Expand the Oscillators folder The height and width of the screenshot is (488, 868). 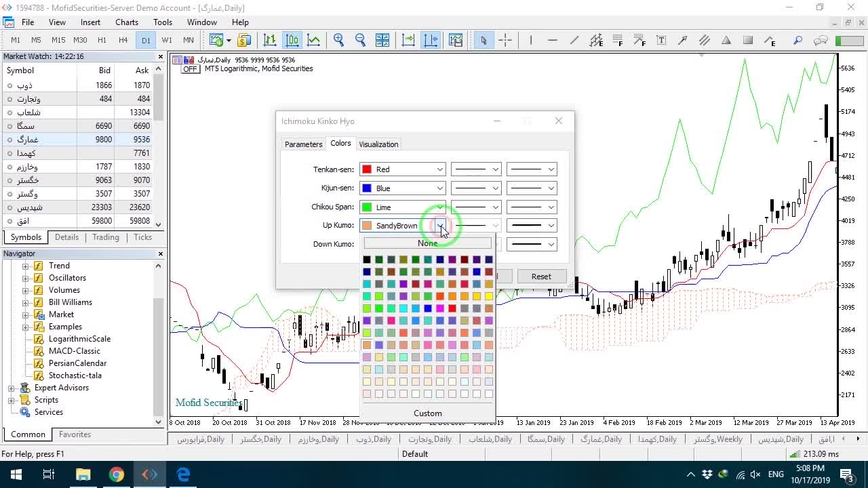[26, 278]
